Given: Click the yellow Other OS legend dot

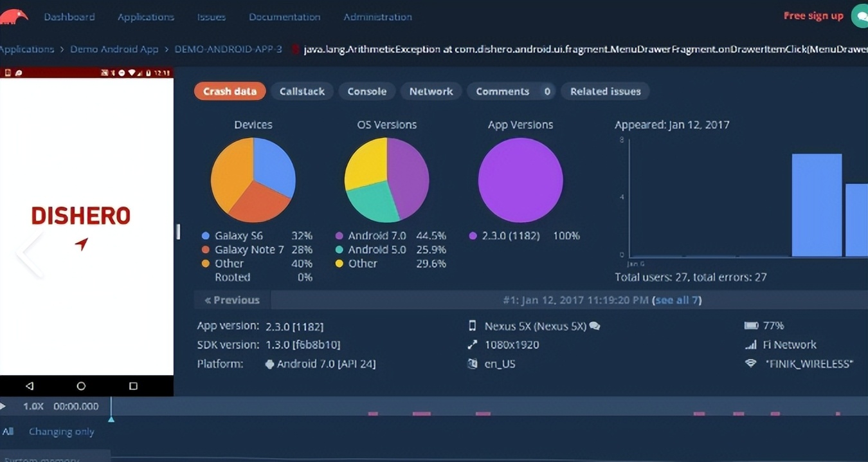Looking at the screenshot, I should click(339, 264).
